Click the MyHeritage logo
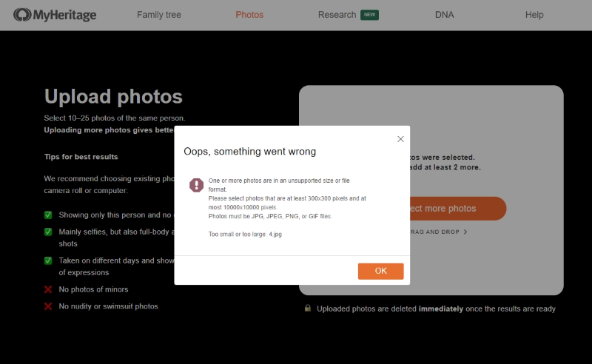The height and width of the screenshot is (364, 592). (x=55, y=15)
